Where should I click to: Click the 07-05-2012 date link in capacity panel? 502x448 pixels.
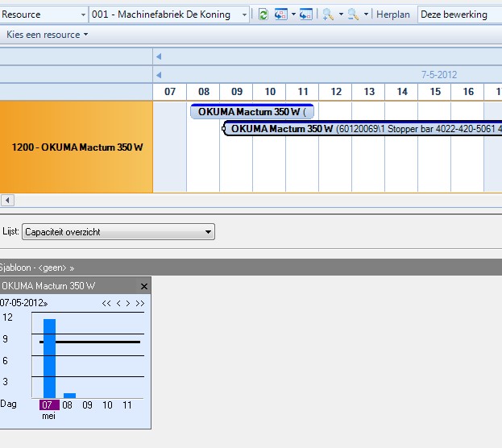(x=23, y=303)
